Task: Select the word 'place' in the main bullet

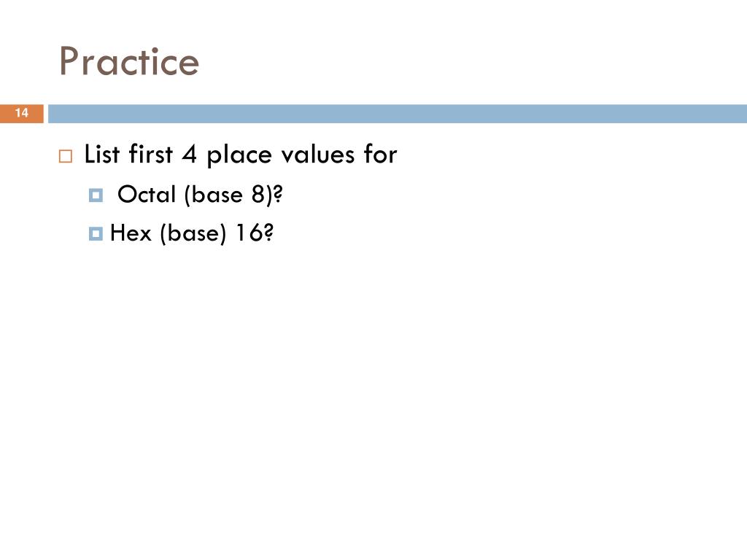Action: [x=239, y=156]
